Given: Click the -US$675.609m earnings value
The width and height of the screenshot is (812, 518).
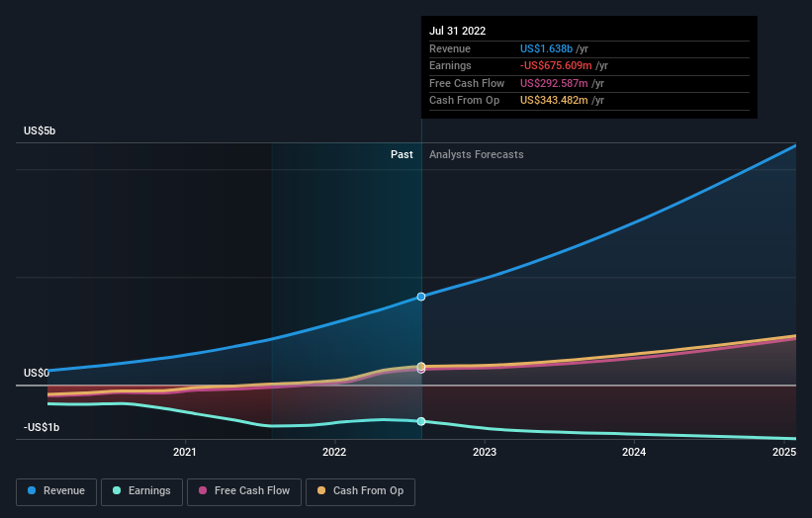Looking at the screenshot, I should click(556, 65).
